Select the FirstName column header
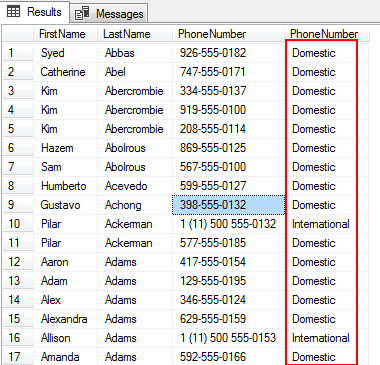 coord(65,34)
